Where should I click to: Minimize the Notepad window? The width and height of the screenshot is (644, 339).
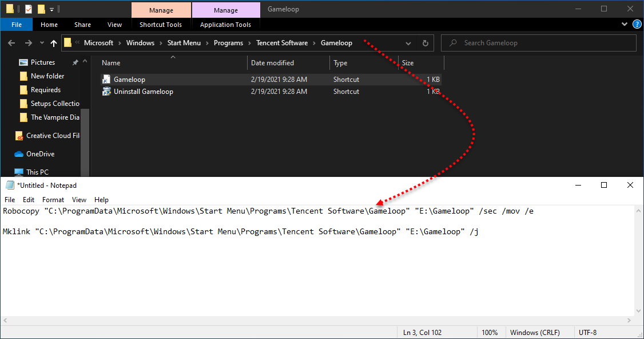pos(578,185)
